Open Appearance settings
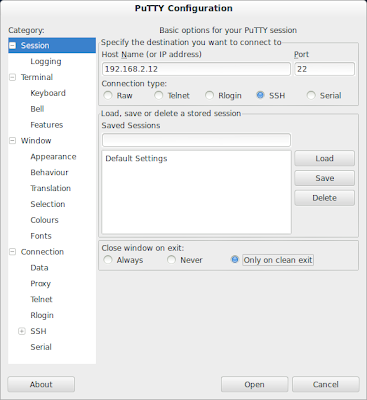This screenshot has width=367, height=400. 53,157
